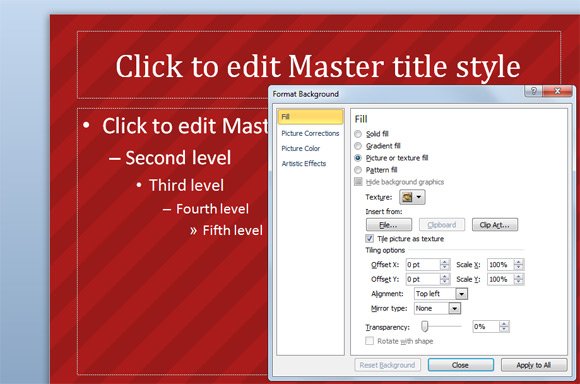Decrease Scale Y with down spinner arrow

[519, 282]
